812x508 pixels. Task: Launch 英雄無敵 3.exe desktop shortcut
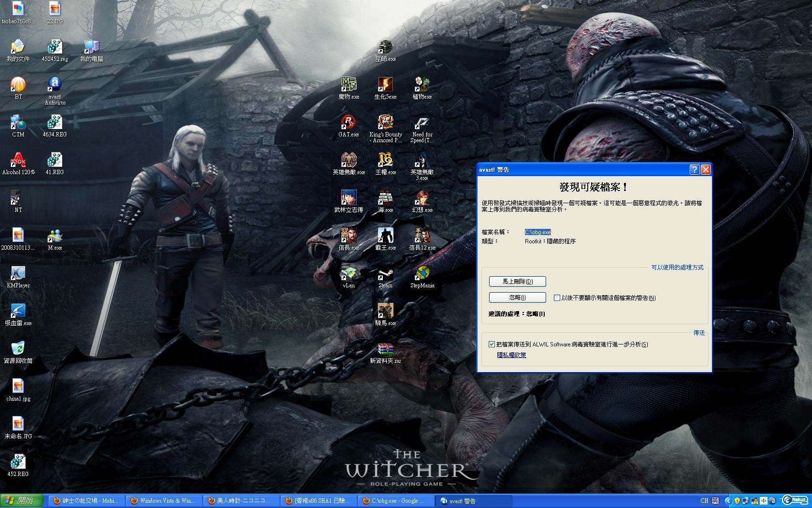coord(422,166)
